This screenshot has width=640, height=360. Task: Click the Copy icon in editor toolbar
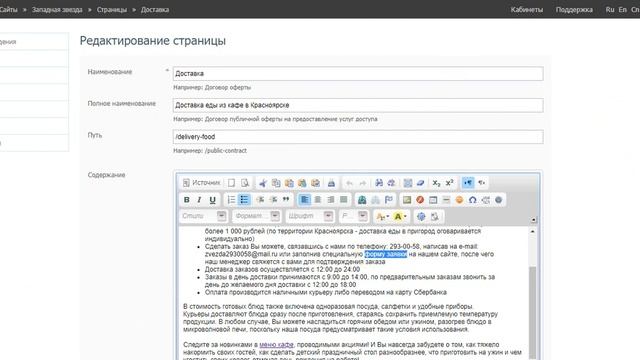coord(276,183)
